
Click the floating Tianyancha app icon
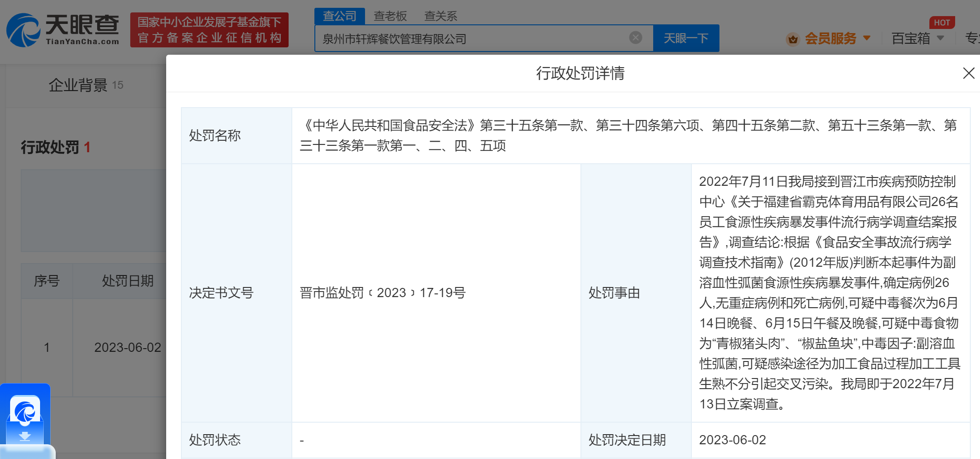click(x=25, y=411)
